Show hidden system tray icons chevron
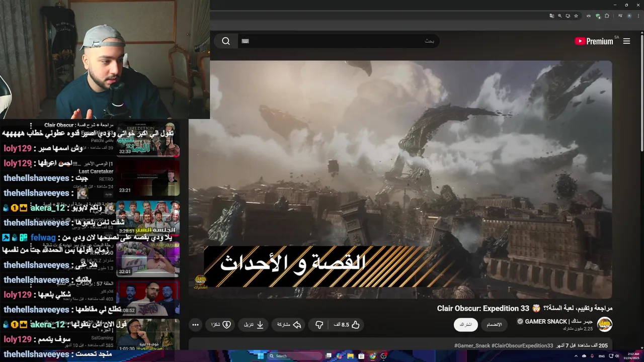Viewport: 644px width, 362px height. click(576, 356)
